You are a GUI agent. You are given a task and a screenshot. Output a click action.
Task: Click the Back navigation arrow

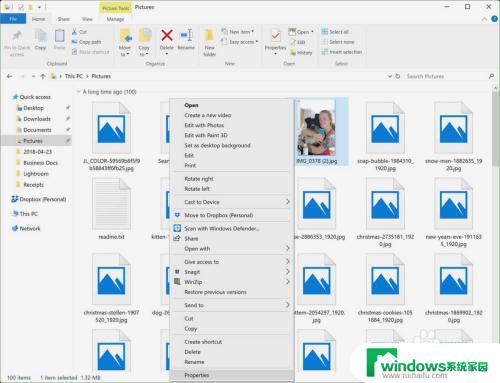(x=10, y=76)
